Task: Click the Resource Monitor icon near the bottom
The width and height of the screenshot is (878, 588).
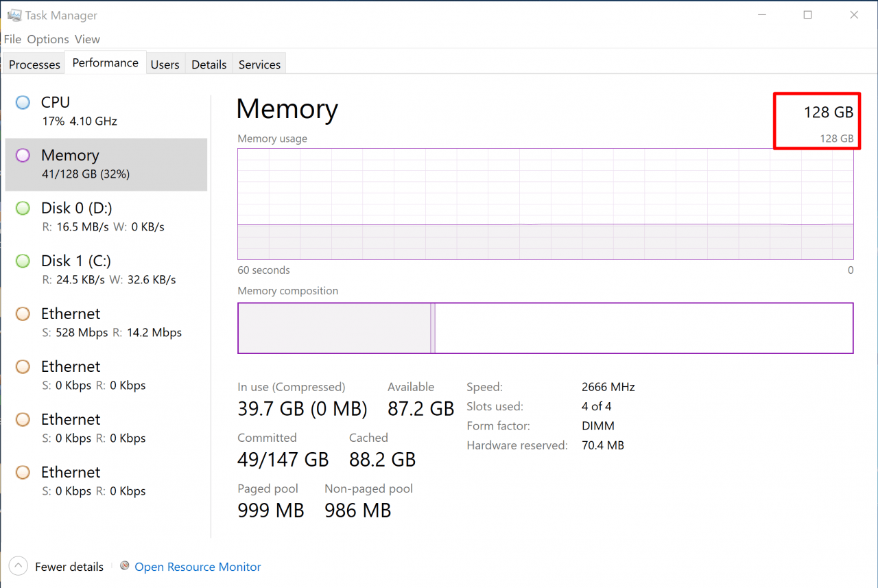Action: coord(125,566)
